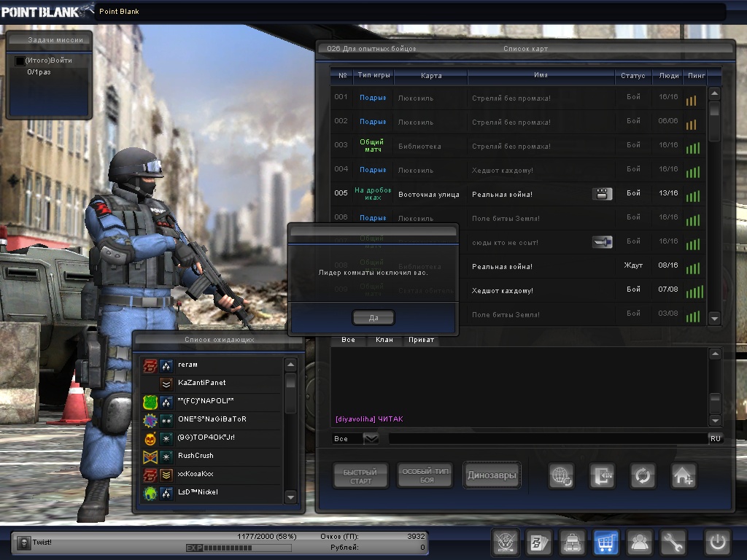
Task: Click the create room house icon
Action: point(684,476)
